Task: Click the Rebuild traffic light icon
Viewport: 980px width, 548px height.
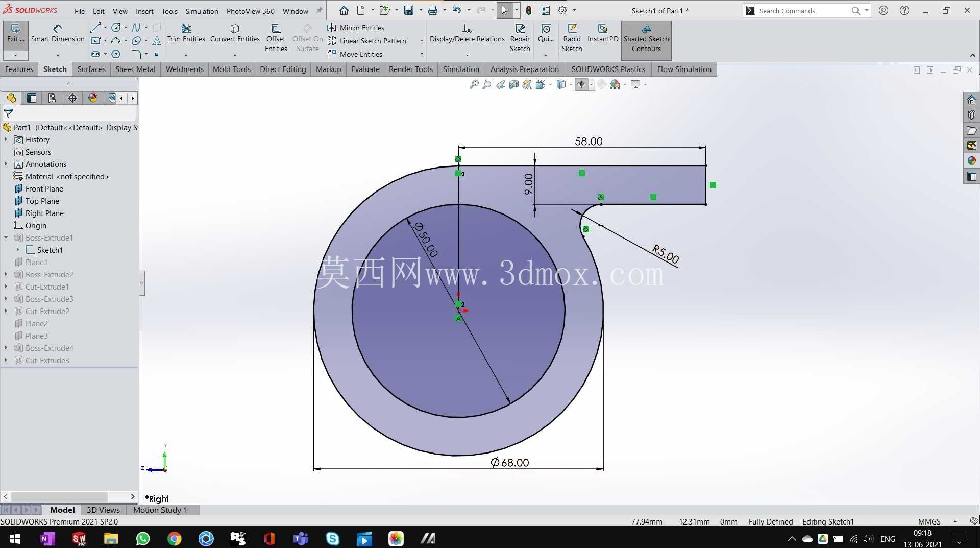Action: tap(529, 10)
